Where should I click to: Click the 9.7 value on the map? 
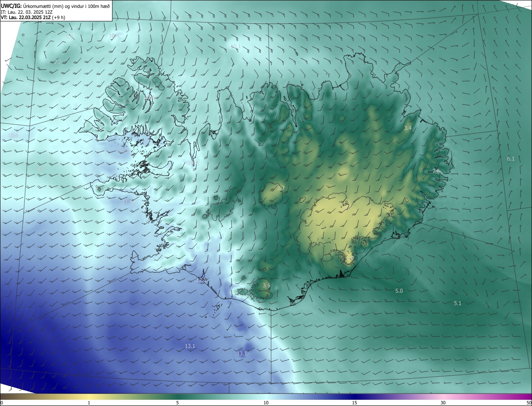click(x=69, y=37)
